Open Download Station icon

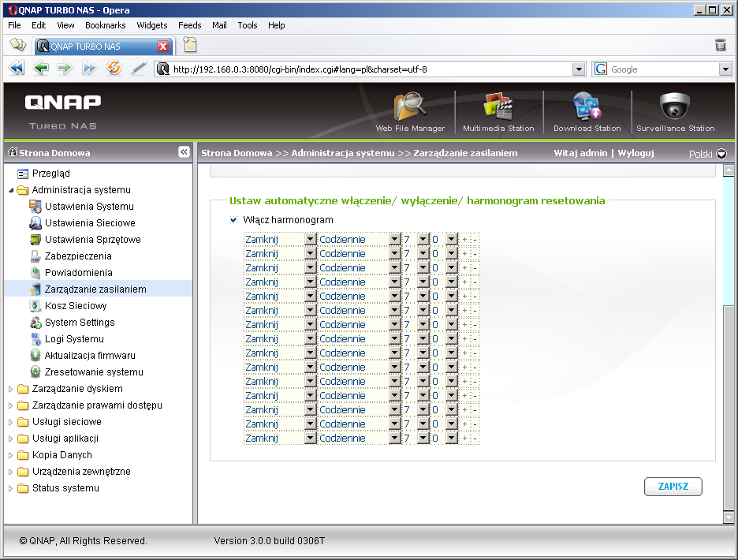tap(587, 106)
